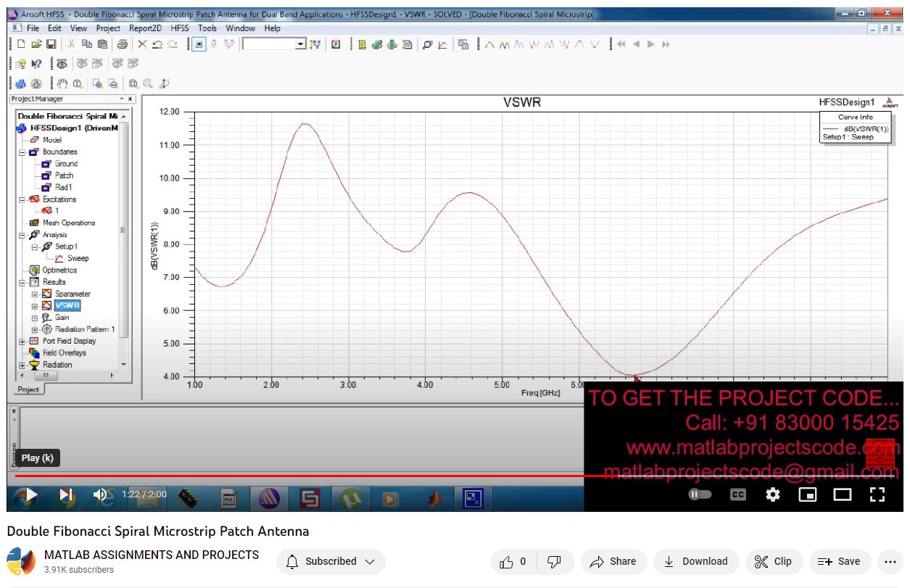910x588 pixels.
Task: Click the Field Overlays icon in tree
Action: [x=35, y=353]
